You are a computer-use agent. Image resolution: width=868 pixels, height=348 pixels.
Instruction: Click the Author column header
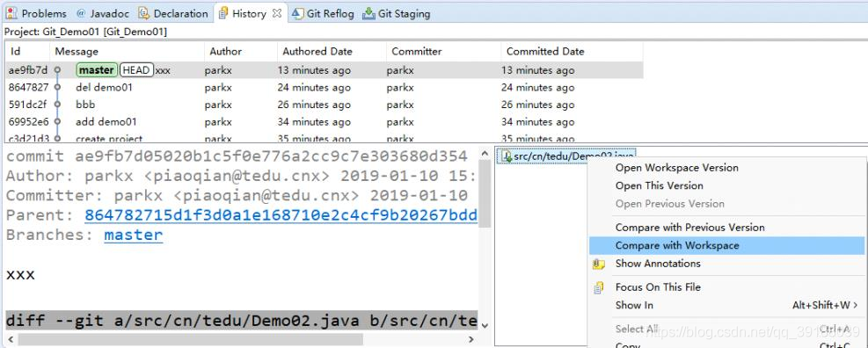tap(241, 52)
